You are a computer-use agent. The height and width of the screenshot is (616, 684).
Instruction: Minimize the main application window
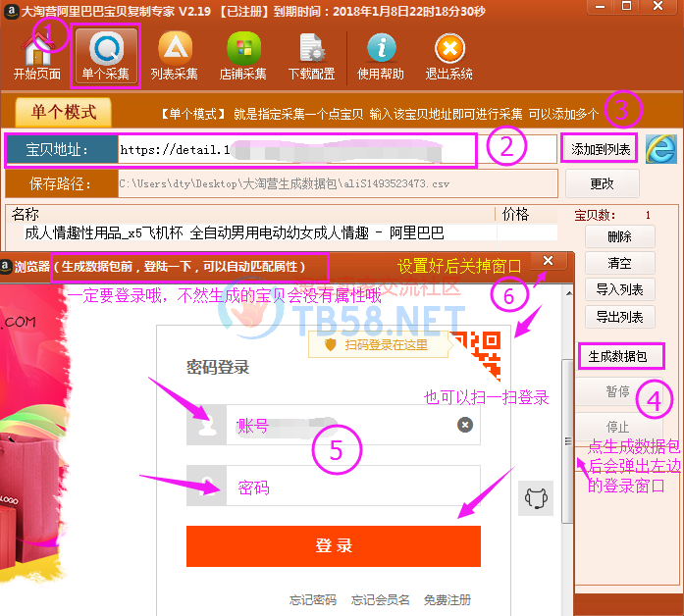coord(600,7)
